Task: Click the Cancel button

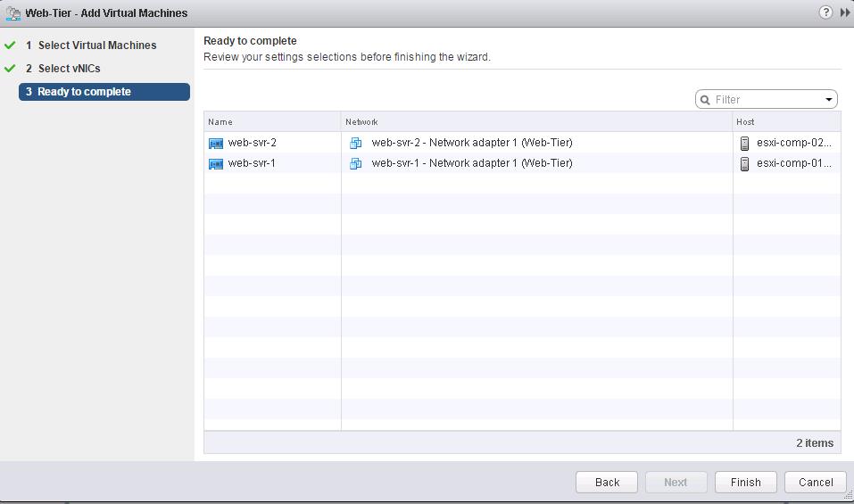Action: [x=816, y=483]
